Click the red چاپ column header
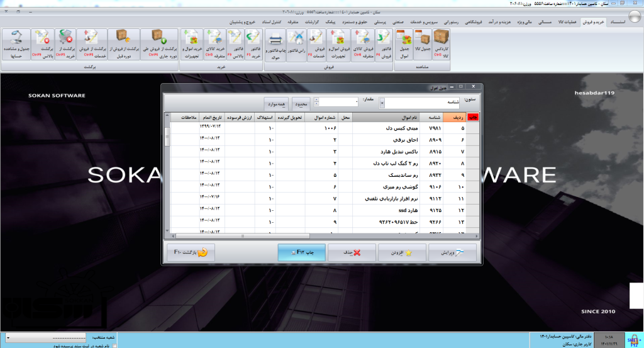Viewport: 644px width, 348px height. tap(473, 118)
